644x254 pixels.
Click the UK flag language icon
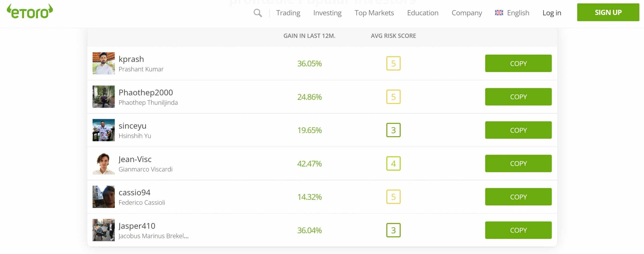pos(499,13)
